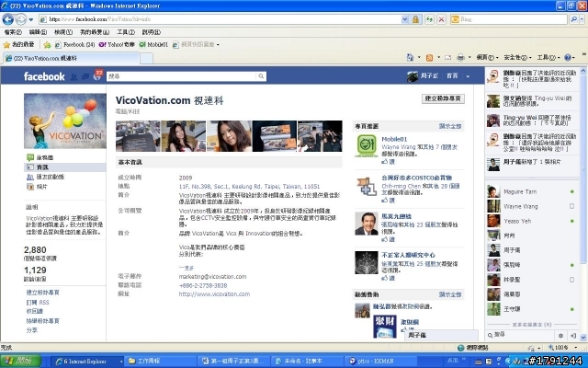Open the 馬英九總統 page thumbnail
The height and width of the screenshot is (368, 588).
(x=367, y=224)
